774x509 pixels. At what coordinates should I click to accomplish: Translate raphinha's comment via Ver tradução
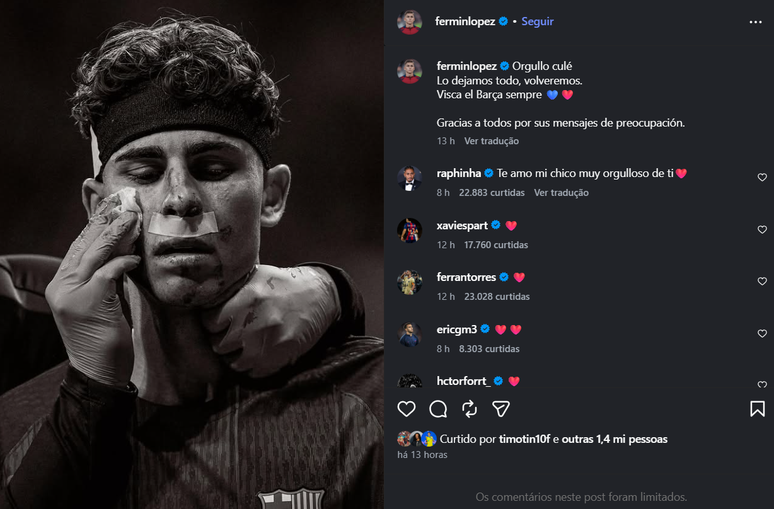[x=560, y=192]
